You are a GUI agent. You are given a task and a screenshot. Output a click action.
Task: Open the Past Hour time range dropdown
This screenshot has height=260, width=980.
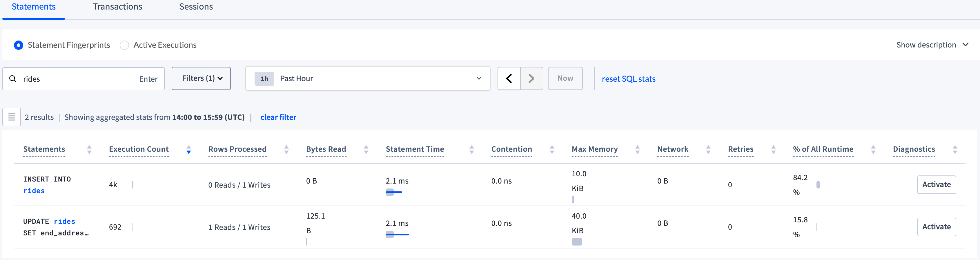[368, 78]
